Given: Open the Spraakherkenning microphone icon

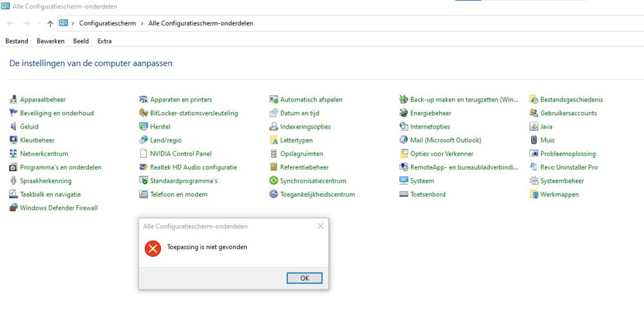Looking at the screenshot, I should point(13,181).
